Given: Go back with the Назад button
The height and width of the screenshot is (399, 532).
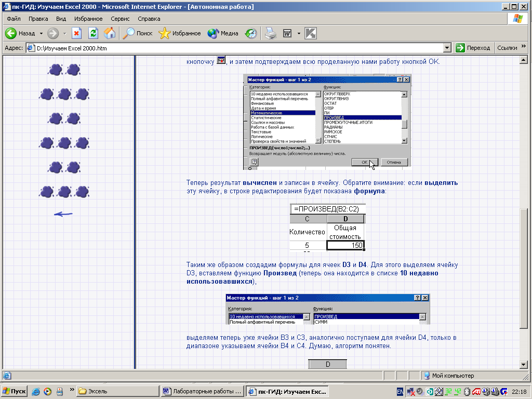Looking at the screenshot, I should click(x=20, y=33).
